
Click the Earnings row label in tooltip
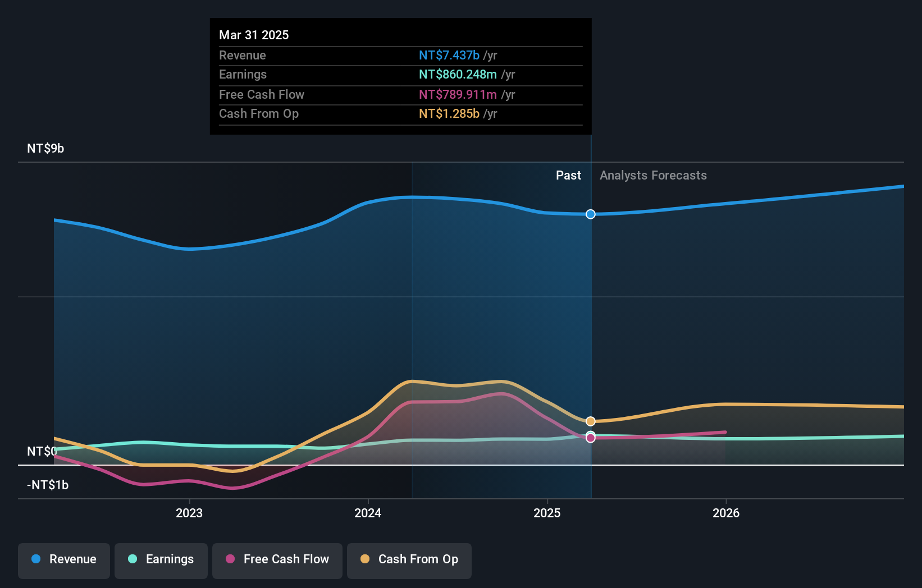pos(243,74)
